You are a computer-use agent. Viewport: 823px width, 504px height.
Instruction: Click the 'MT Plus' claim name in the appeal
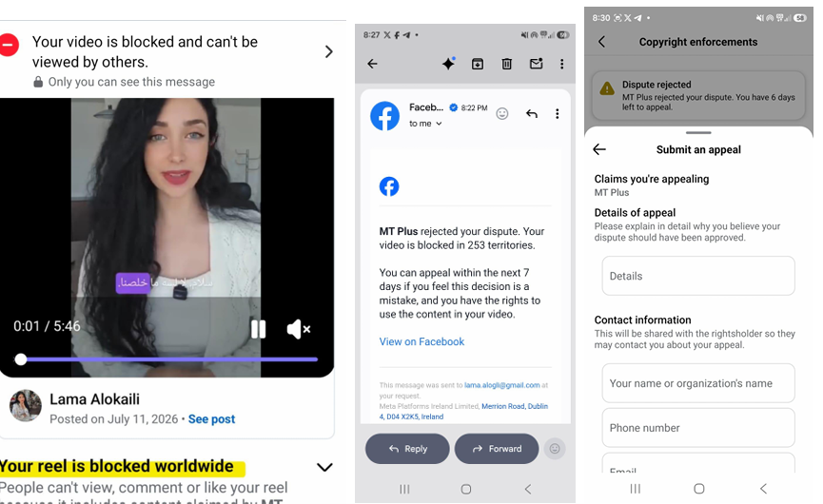pyautogui.click(x=612, y=192)
